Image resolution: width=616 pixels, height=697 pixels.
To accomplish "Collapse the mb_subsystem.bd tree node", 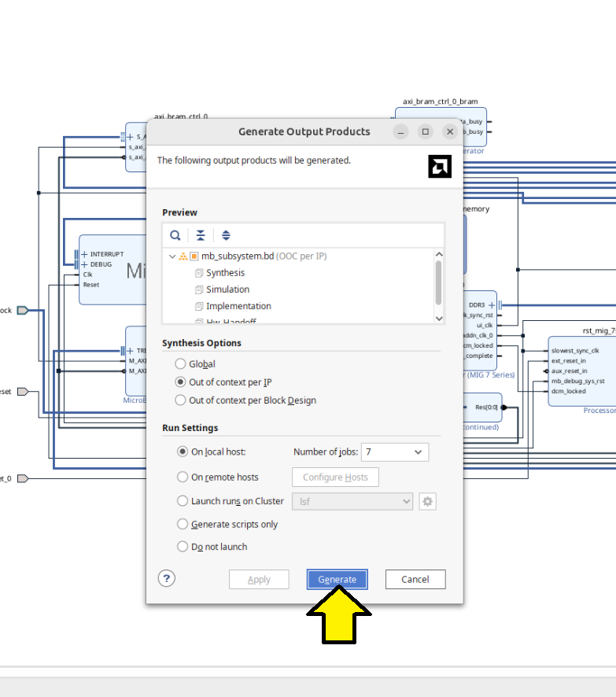I will click(172, 256).
